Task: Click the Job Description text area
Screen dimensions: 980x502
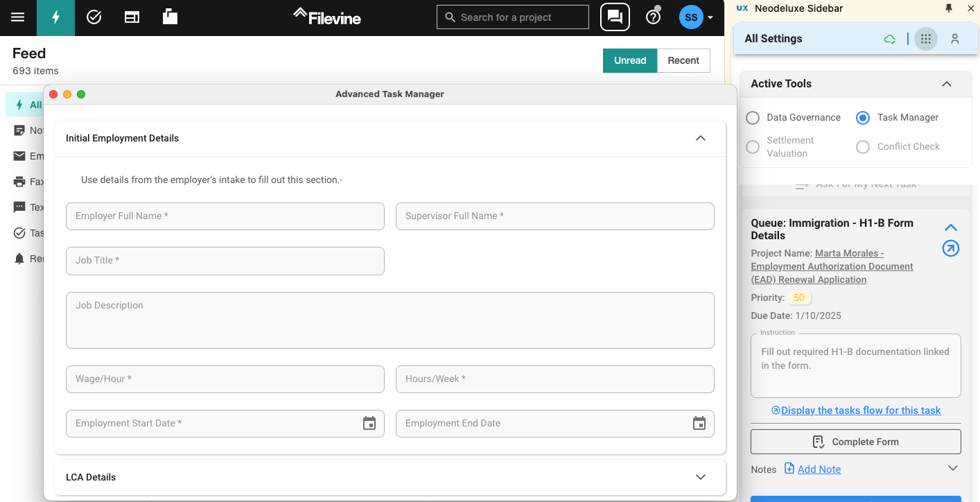Action: 390,320
